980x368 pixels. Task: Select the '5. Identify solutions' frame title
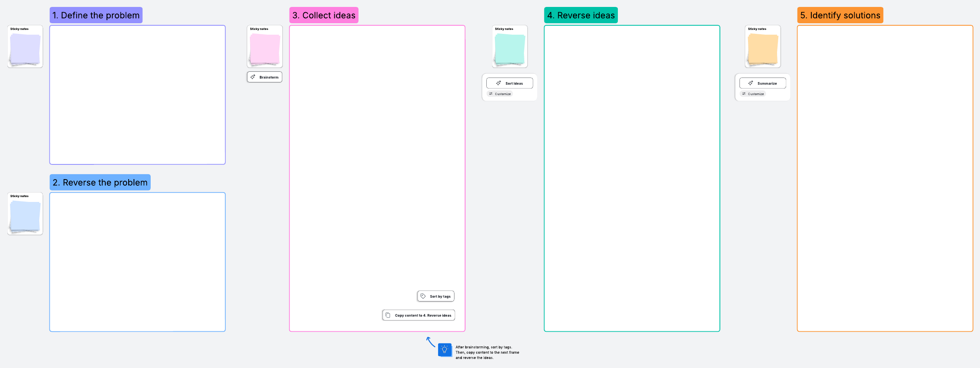coord(840,16)
